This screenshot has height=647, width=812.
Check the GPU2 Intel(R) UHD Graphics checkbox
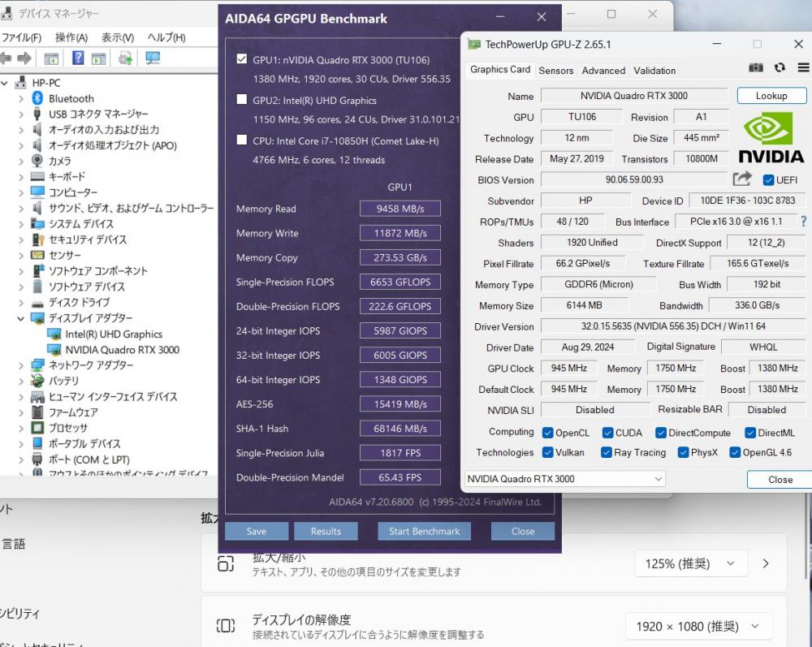click(x=241, y=99)
